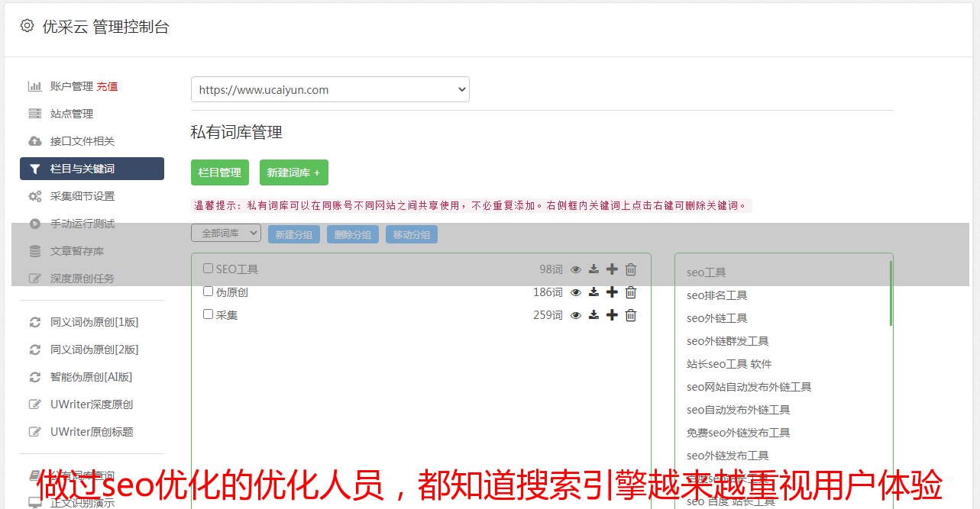Open 站点管理 in sidebar
The width and height of the screenshot is (980, 509).
pyautogui.click(x=72, y=114)
